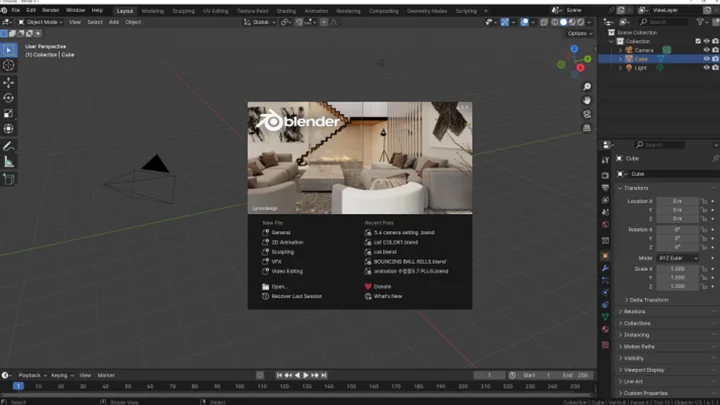The width and height of the screenshot is (720, 405).
Task: Open the Render menu
Action: pos(51,10)
